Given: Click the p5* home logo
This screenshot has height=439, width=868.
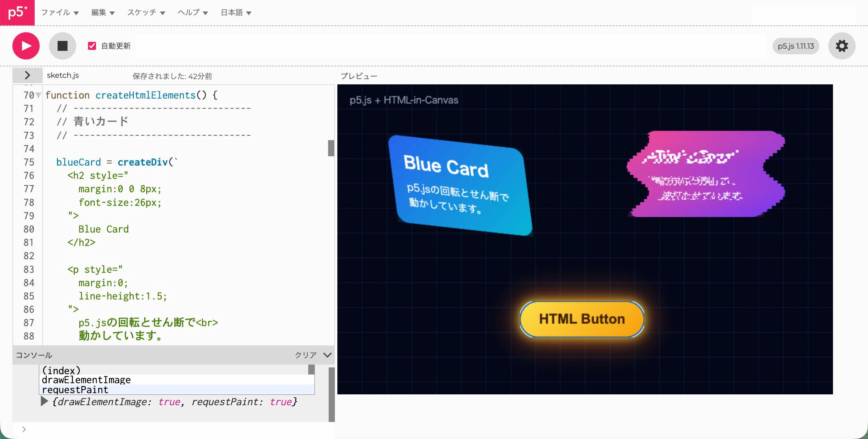Looking at the screenshot, I should (17, 12).
